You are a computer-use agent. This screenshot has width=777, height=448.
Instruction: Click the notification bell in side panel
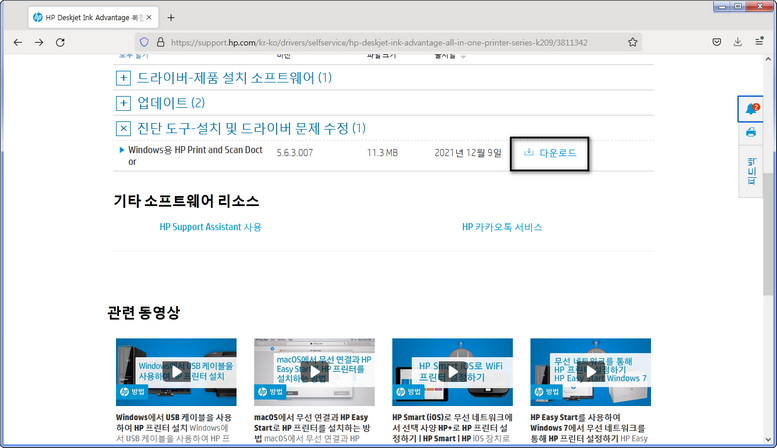click(x=751, y=109)
